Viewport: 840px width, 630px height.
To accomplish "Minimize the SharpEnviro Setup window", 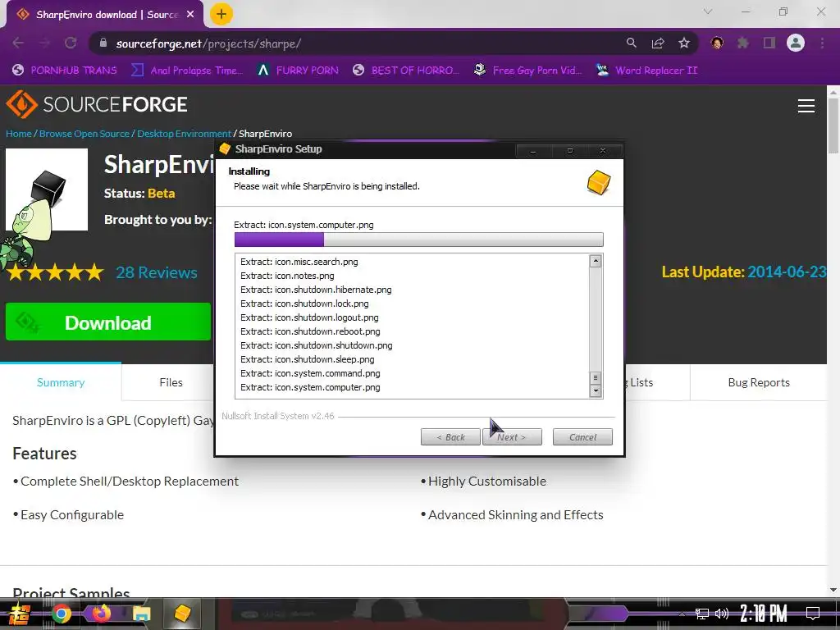I will [533, 151].
